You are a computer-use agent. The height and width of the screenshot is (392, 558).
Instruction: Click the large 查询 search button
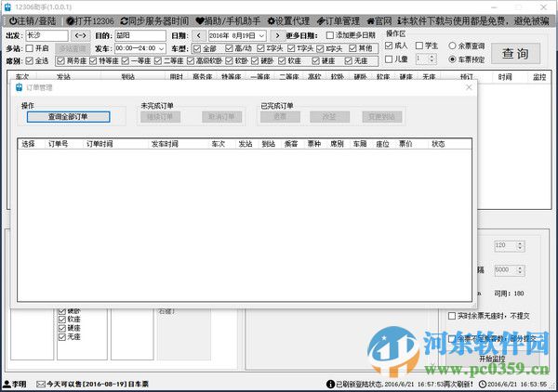click(x=515, y=53)
